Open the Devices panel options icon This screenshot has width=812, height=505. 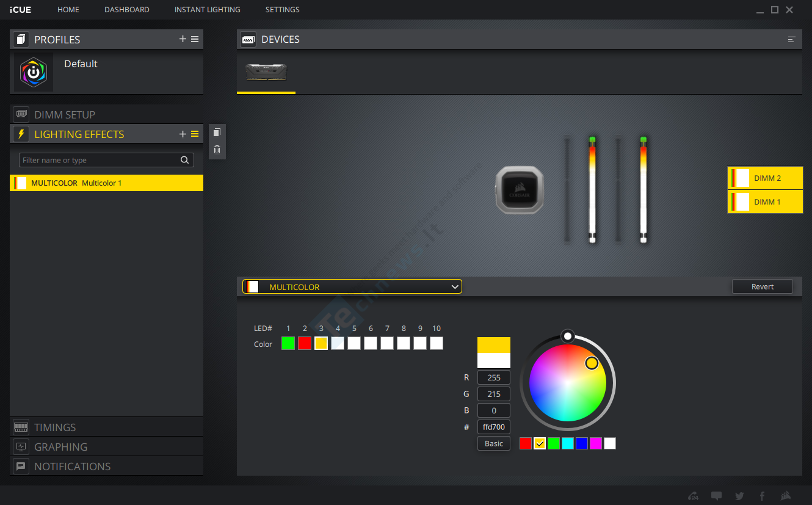(x=792, y=39)
